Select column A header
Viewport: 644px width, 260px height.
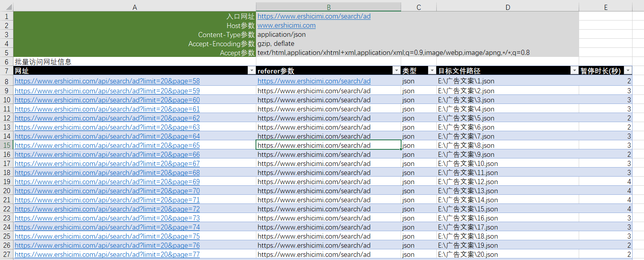coord(134,7)
